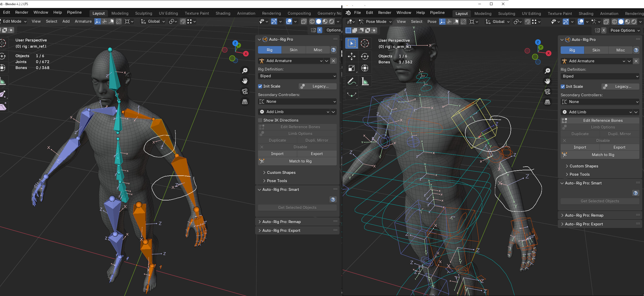Switch perspective/orthographic grid icon in right viewport
644x296 pixels.
547,102
